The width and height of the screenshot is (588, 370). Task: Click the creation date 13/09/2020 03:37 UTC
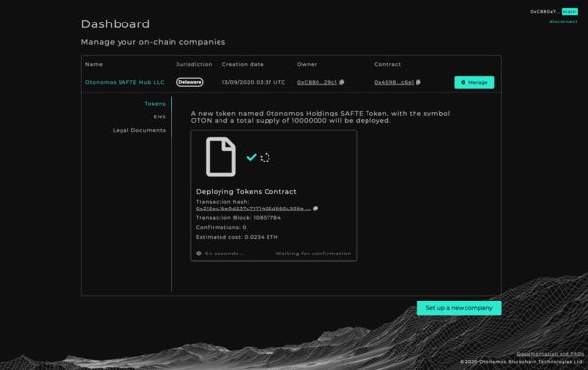254,82
